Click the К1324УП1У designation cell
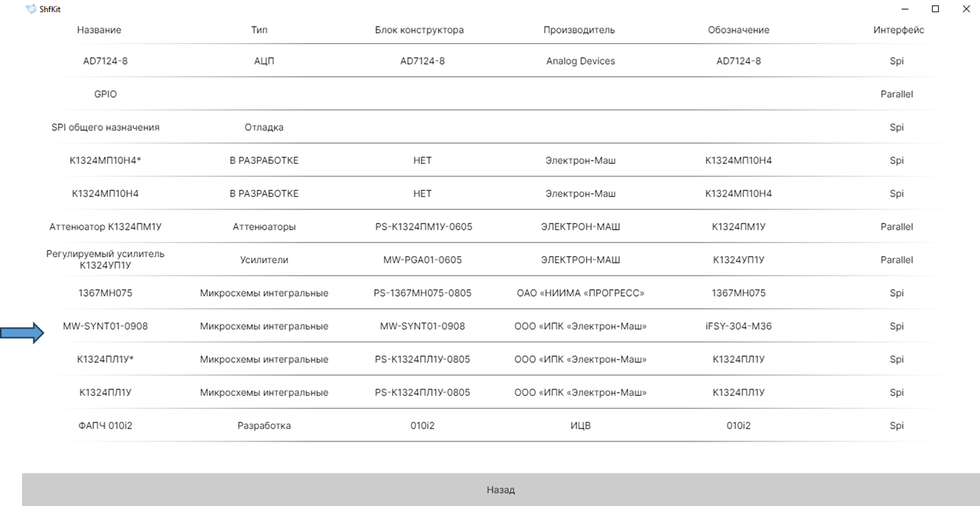Viewport: 980px width, 506px height. (738, 259)
